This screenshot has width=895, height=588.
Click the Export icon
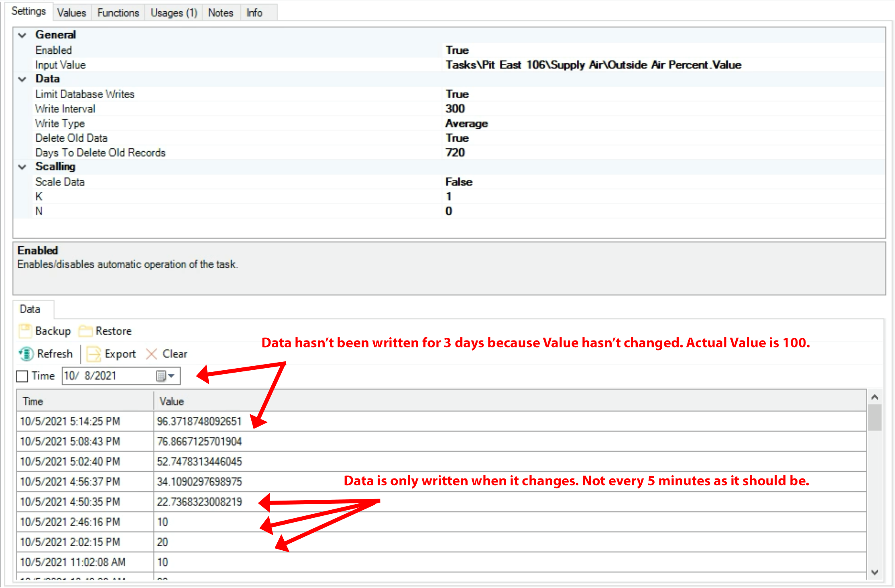(94, 354)
